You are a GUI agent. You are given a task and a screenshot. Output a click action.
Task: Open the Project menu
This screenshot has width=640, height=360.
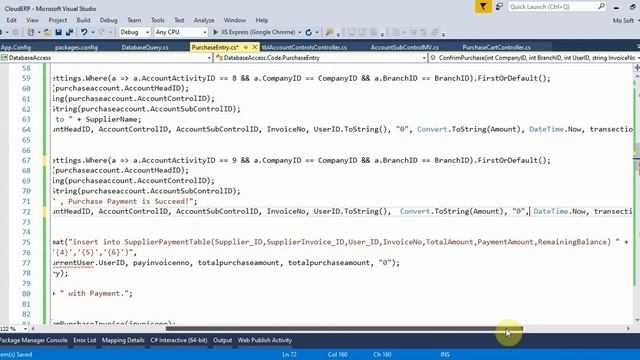58,20
